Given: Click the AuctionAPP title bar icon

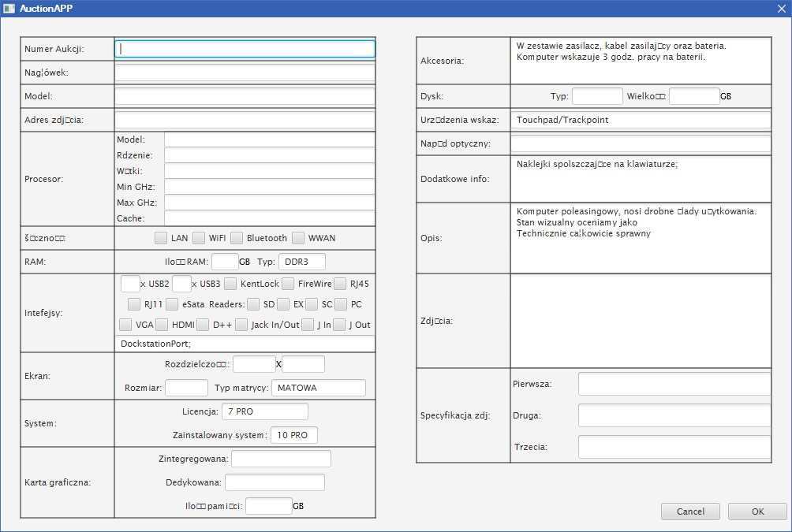Looking at the screenshot, I should [9, 8].
